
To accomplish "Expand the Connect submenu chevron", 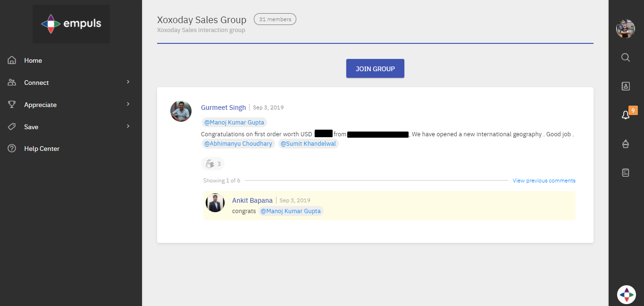I will coord(128,82).
